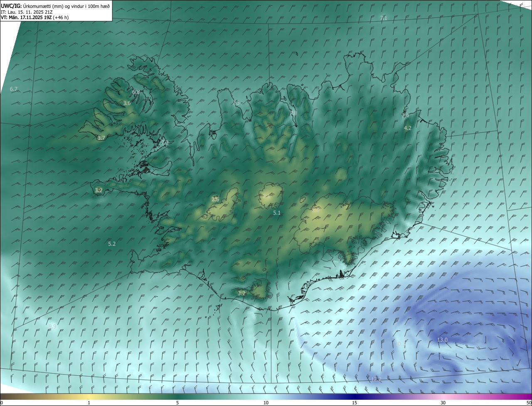Viewport: 532px width, 406px height.
Task: Click the colour scale tick label 10
Action: coord(266,403)
